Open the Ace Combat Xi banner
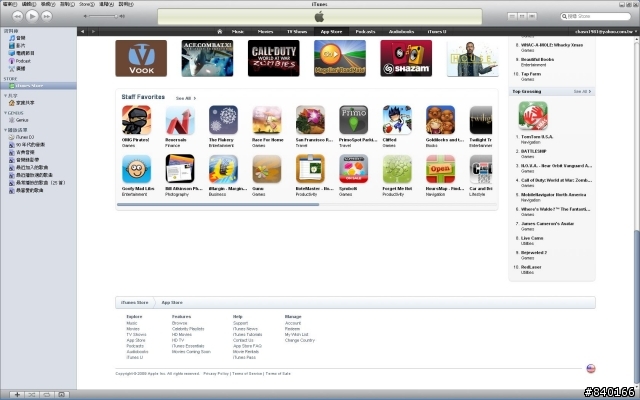This screenshot has height=400, width=640. (207, 58)
